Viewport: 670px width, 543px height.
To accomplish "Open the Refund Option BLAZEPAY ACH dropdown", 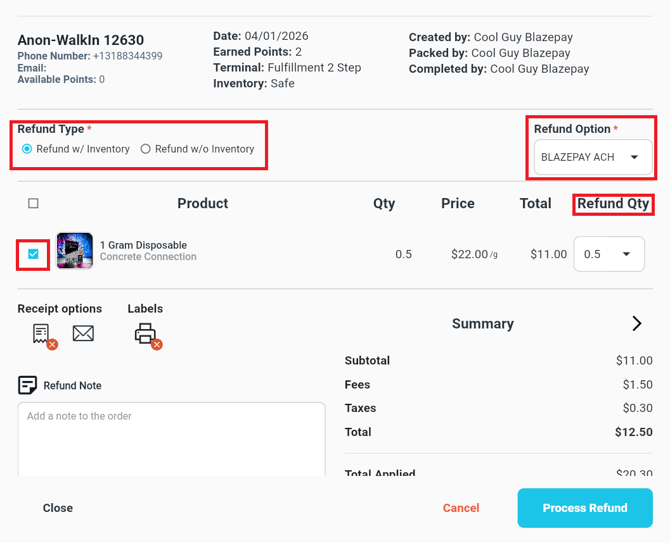I will [x=593, y=157].
